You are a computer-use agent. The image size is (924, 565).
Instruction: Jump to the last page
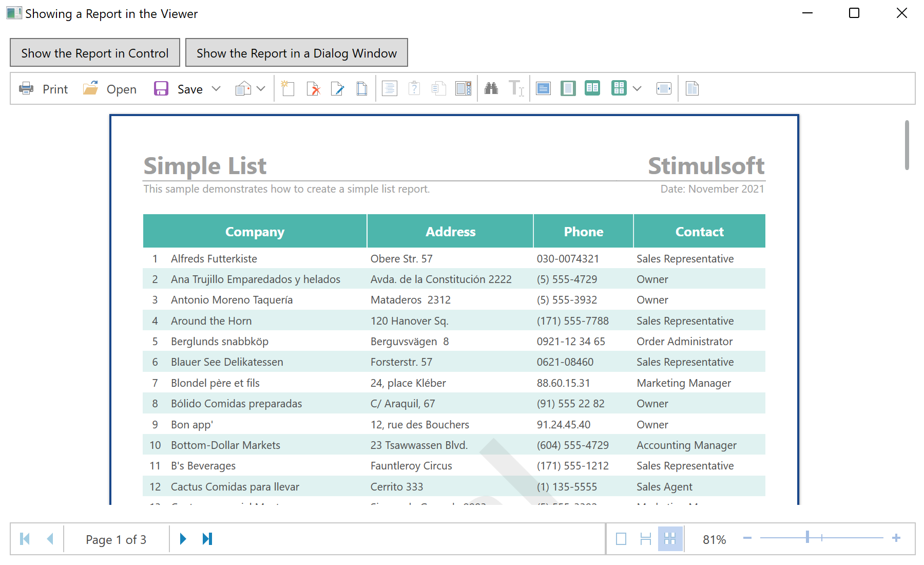(207, 539)
